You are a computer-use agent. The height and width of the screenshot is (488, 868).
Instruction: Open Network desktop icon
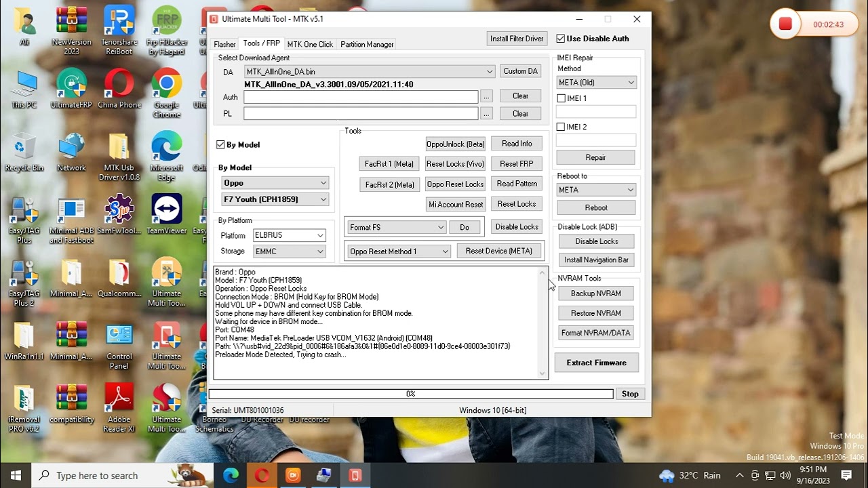pyautogui.click(x=71, y=152)
